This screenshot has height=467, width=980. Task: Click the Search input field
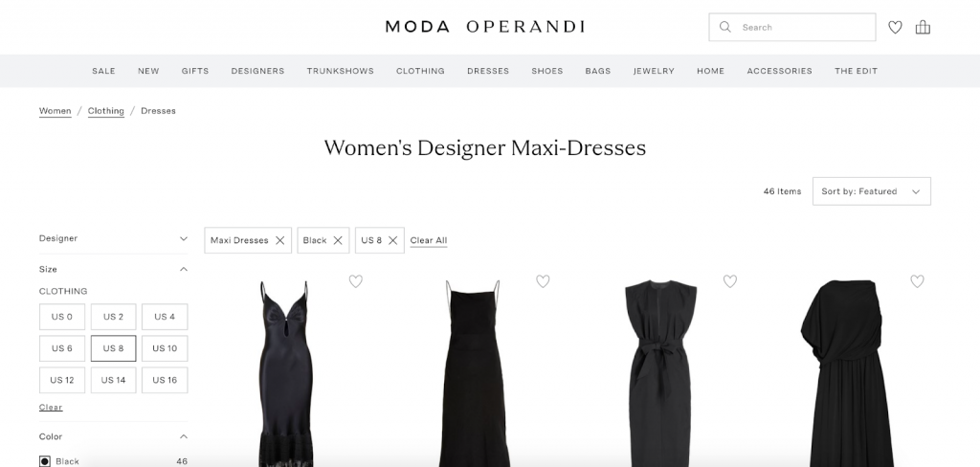[x=791, y=27]
